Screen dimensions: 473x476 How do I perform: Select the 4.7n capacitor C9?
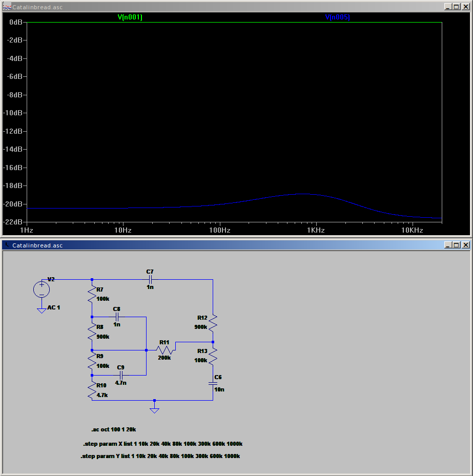pos(121,375)
